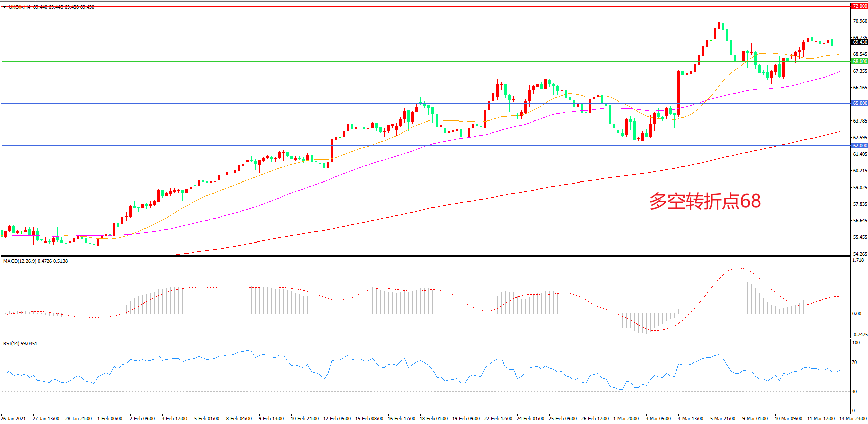The image size is (868, 424).
Task: Click the 5 Mar 21:00 time label
Action: [x=723, y=419]
